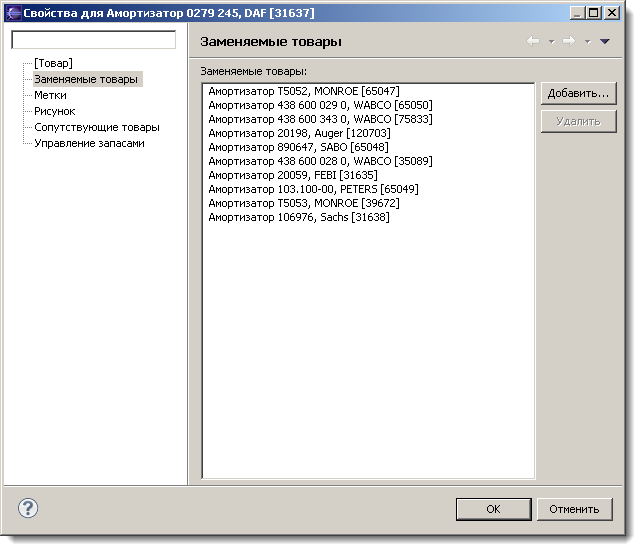Select Заменяемые товары in the tree
Image resolution: width=641 pixels, height=551 pixels.
point(86,79)
